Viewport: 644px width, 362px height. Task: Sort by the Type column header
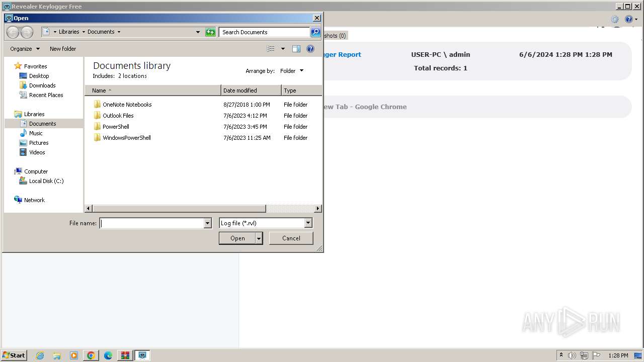click(301, 90)
